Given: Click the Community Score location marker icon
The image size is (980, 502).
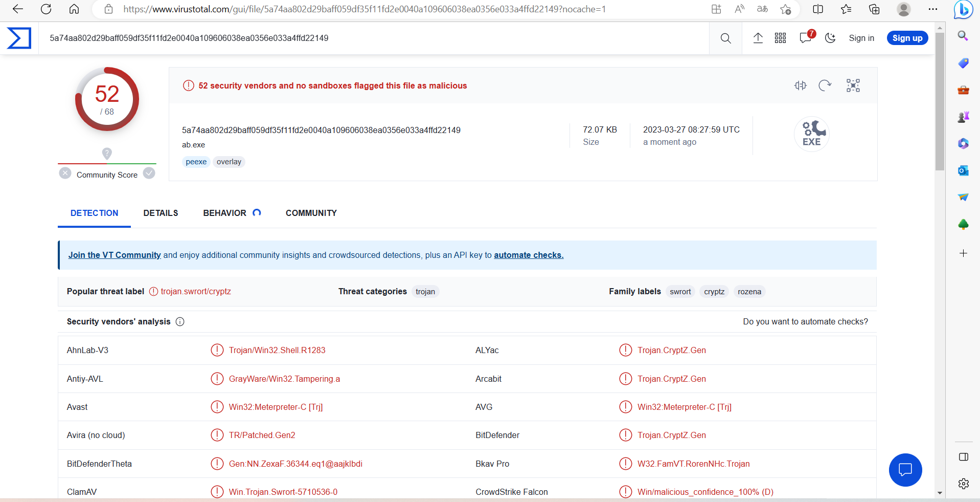Looking at the screenshot, I should [107, 154].
